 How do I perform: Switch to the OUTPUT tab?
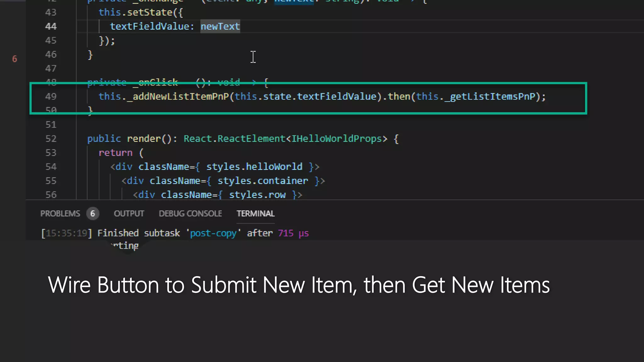tap(129, 214)
